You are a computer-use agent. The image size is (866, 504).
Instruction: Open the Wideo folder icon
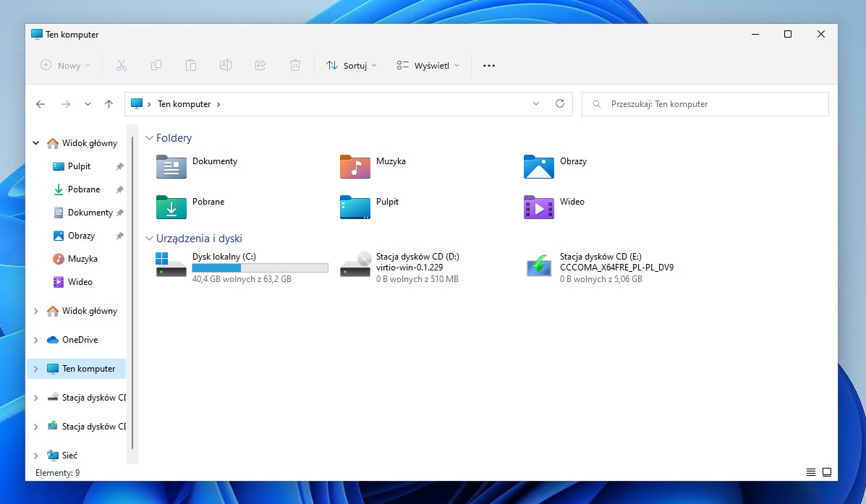pyautogui.click(x=539, y=207)
